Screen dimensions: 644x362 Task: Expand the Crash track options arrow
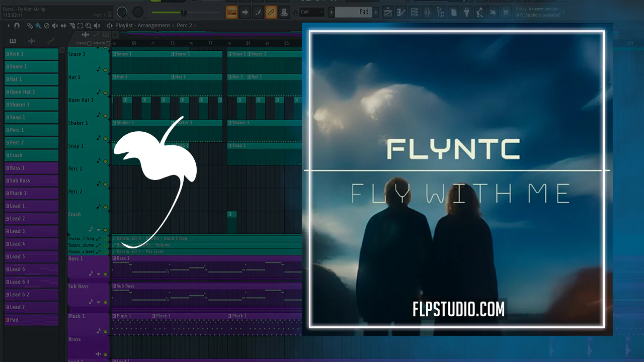click(x=99, y=230)
